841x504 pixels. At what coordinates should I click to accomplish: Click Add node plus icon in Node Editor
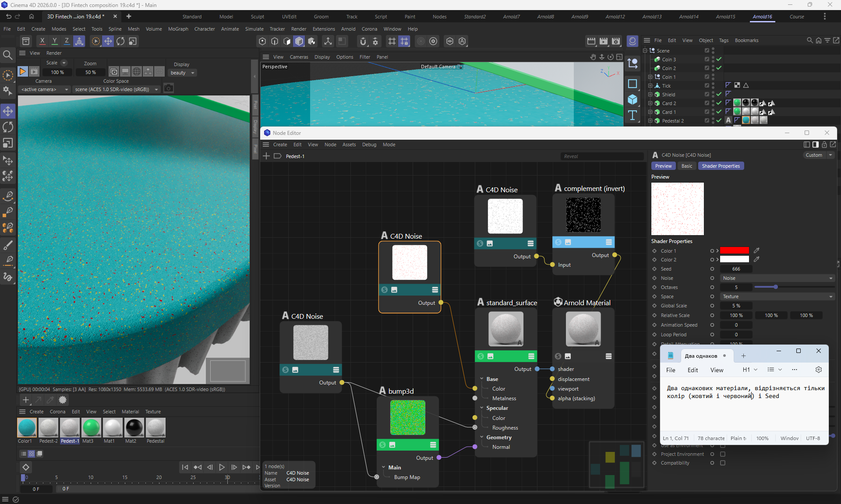(x=266, y=156)
